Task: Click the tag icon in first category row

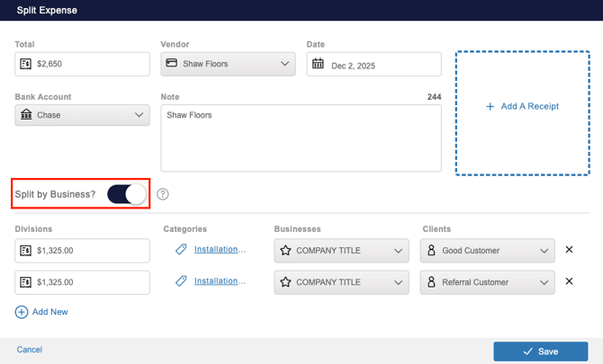Action: 181,250
